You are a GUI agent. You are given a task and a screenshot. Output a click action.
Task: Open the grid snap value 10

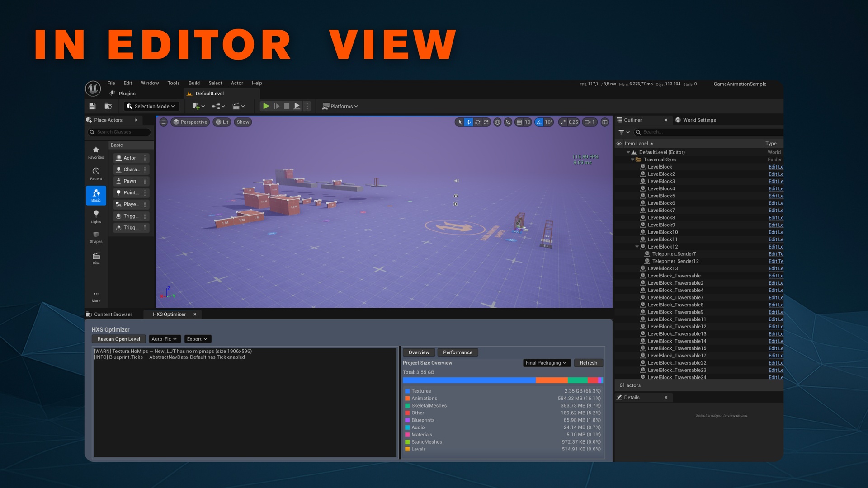(527, 122)
